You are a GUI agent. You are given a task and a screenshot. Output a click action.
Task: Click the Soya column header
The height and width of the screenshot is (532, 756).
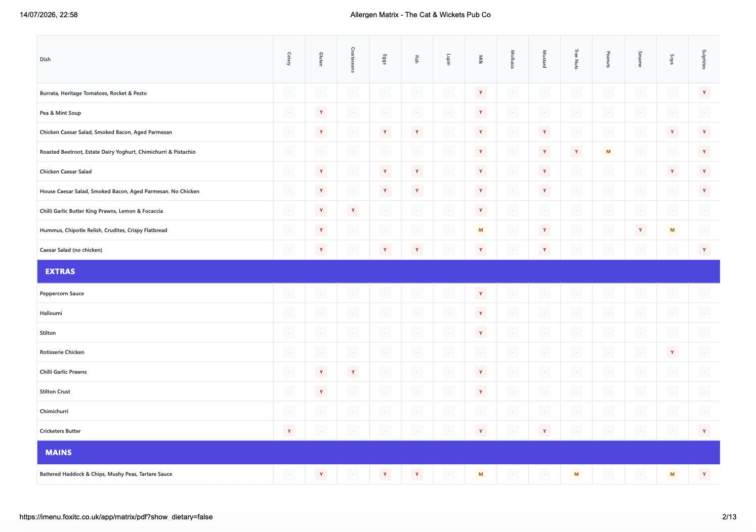(672, 59)
